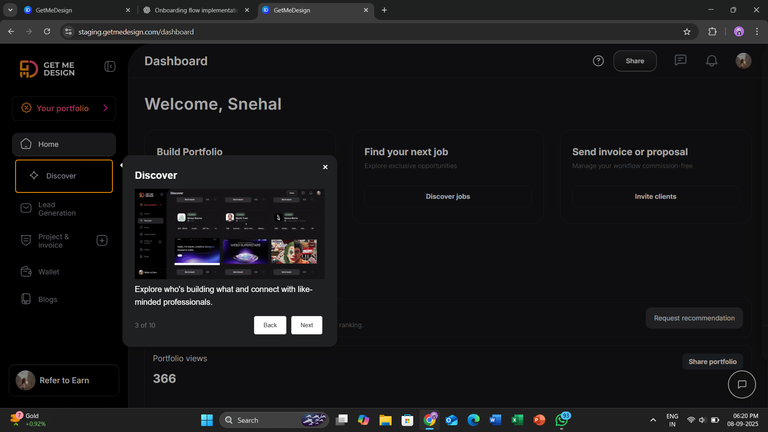
Task: Open the tab search dropdown arrow
Action: pyautogui.click(x=10, y=10)
